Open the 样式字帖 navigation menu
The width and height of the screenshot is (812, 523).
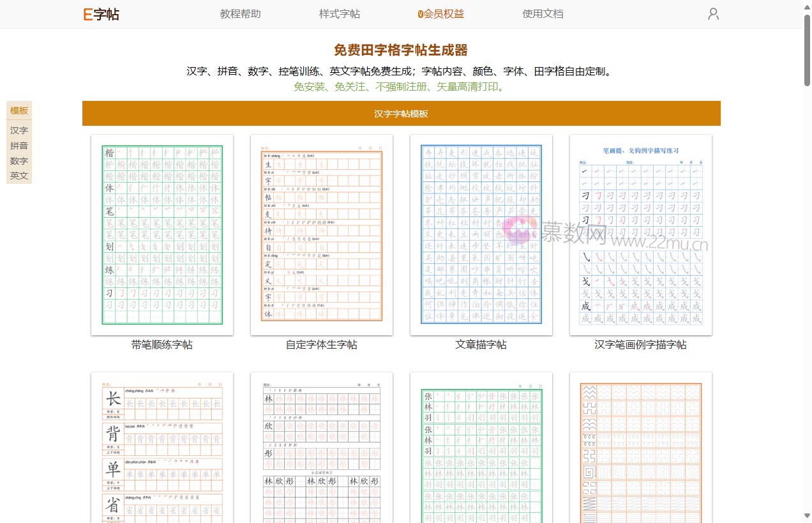[339, 13]
